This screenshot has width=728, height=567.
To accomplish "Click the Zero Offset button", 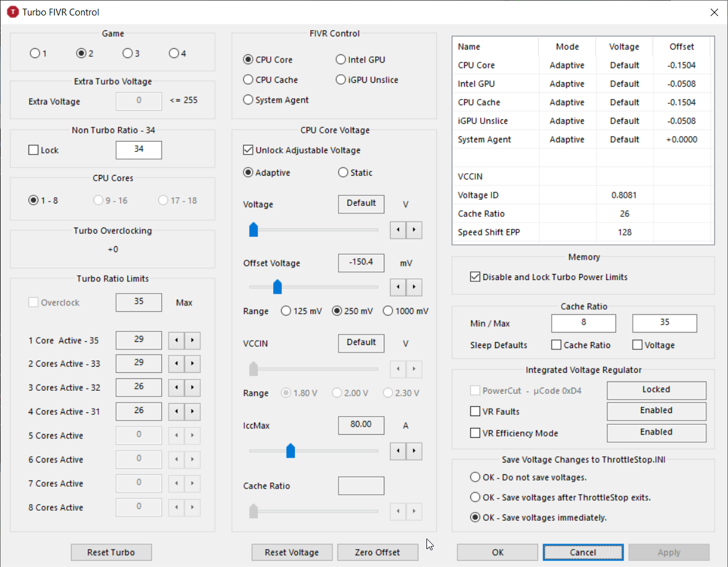I will [x=378, y=552].
